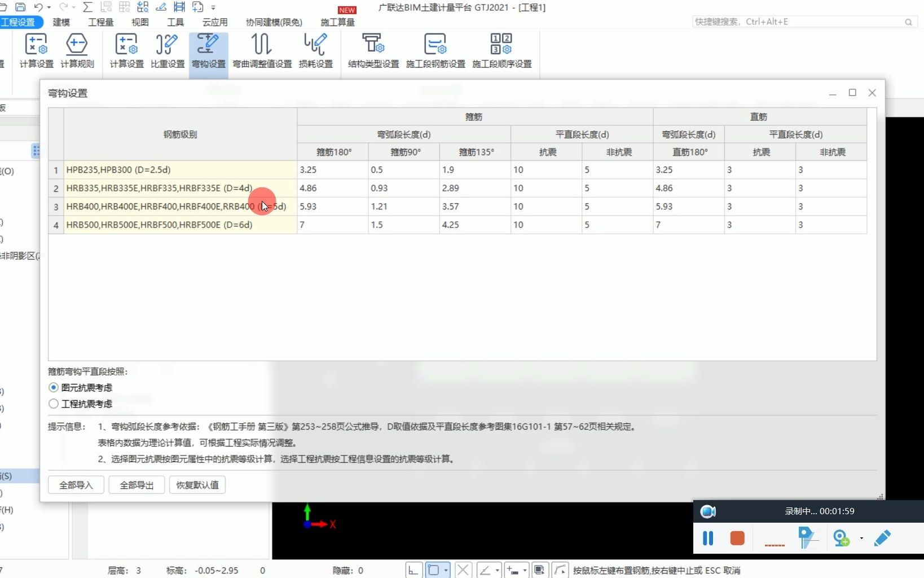Viewport: 924px width, 578px height.
Task: Select the 工程抗震考虑 radio option
Action: tap(81, 404)
